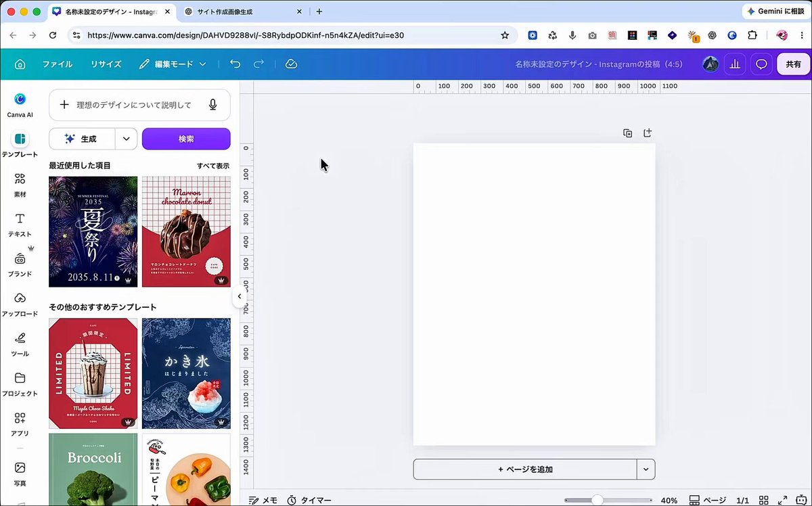Select the ピーマン peppers template
Image resolution: width=812 pixels, height=506 pixels.
186,469
